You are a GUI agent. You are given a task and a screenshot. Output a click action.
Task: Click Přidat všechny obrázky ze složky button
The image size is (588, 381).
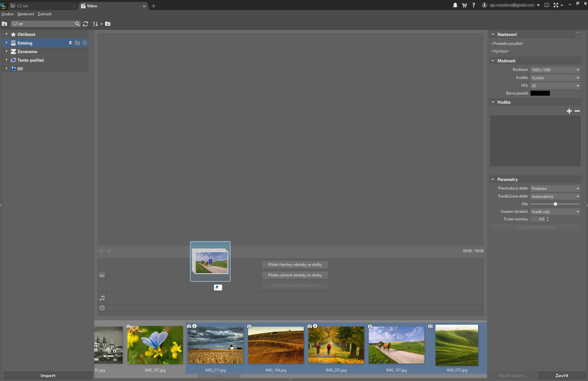point(295,265)
